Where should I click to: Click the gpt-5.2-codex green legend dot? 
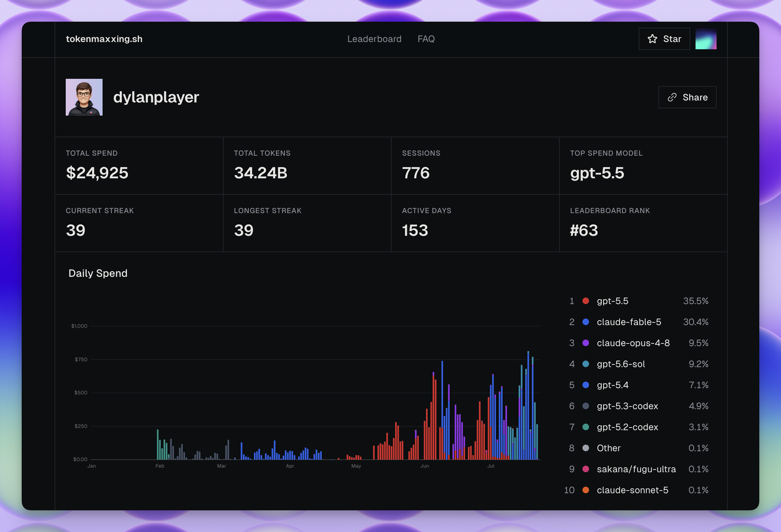[x=585, y=427]
